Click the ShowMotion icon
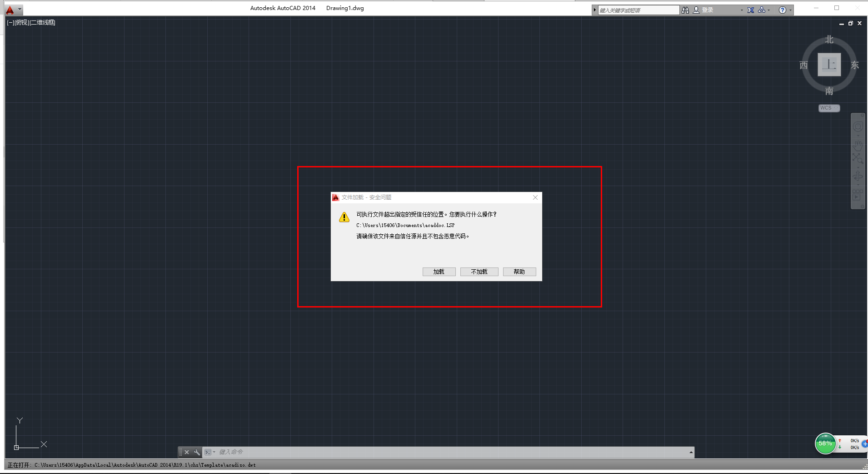 [858, 195]
